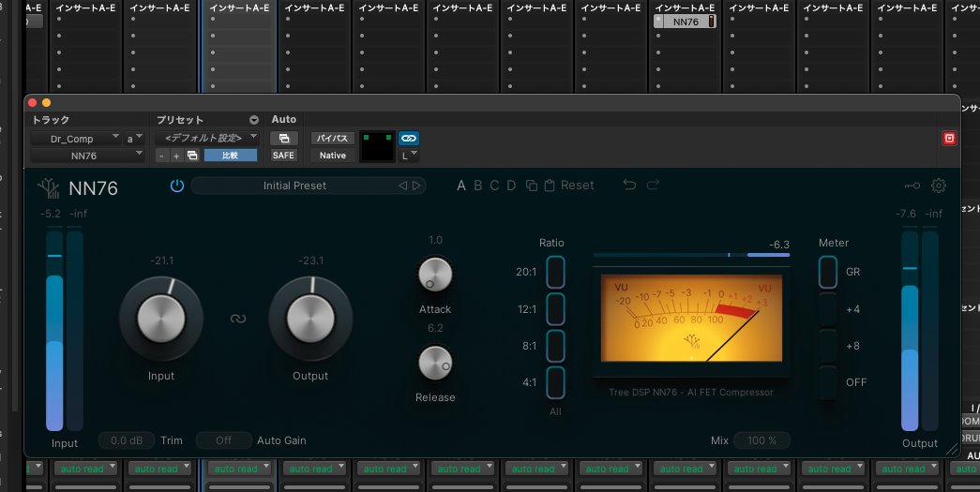Click the 比較 compare button
Screen dimensions: 980x492
(x=230, y=156)
